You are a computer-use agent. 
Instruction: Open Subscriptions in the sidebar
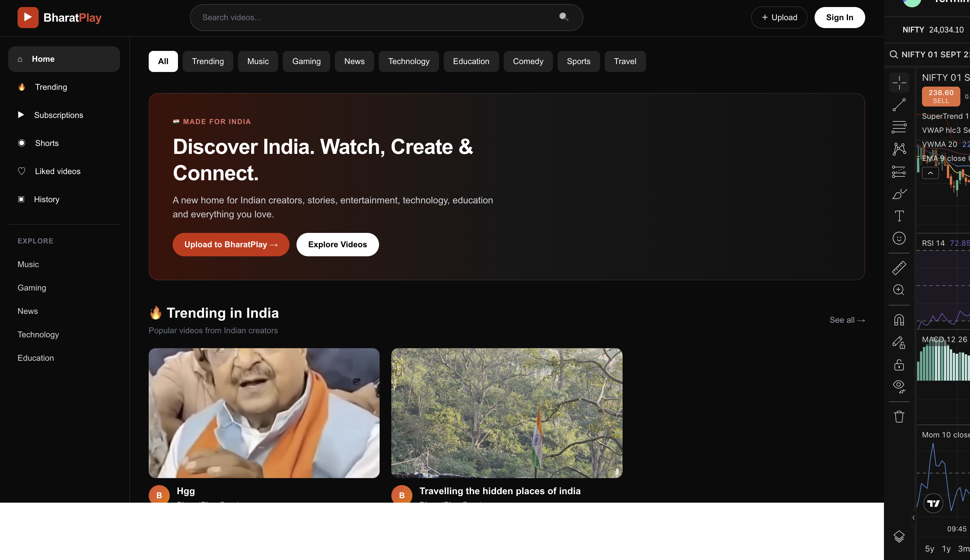pyautogui.click(x=64, y=115)
